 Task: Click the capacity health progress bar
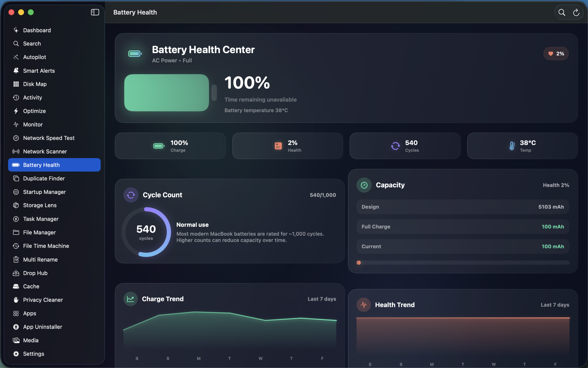pos(463,263)
